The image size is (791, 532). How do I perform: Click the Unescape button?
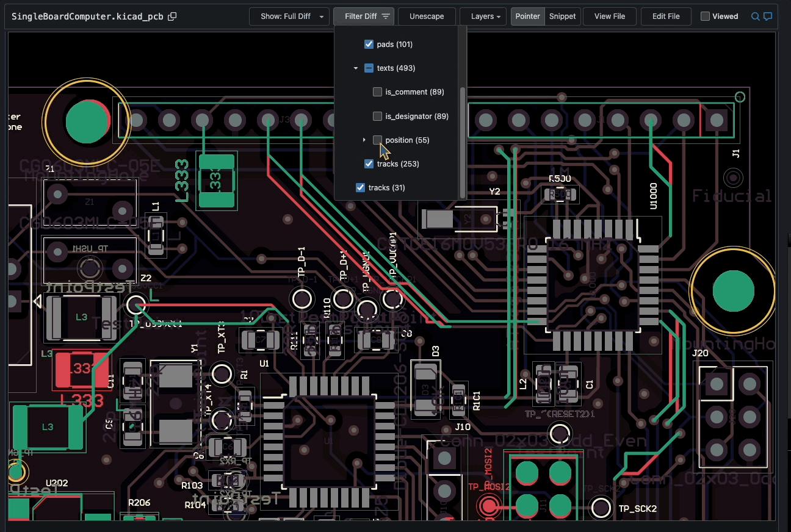coord(426,16)
